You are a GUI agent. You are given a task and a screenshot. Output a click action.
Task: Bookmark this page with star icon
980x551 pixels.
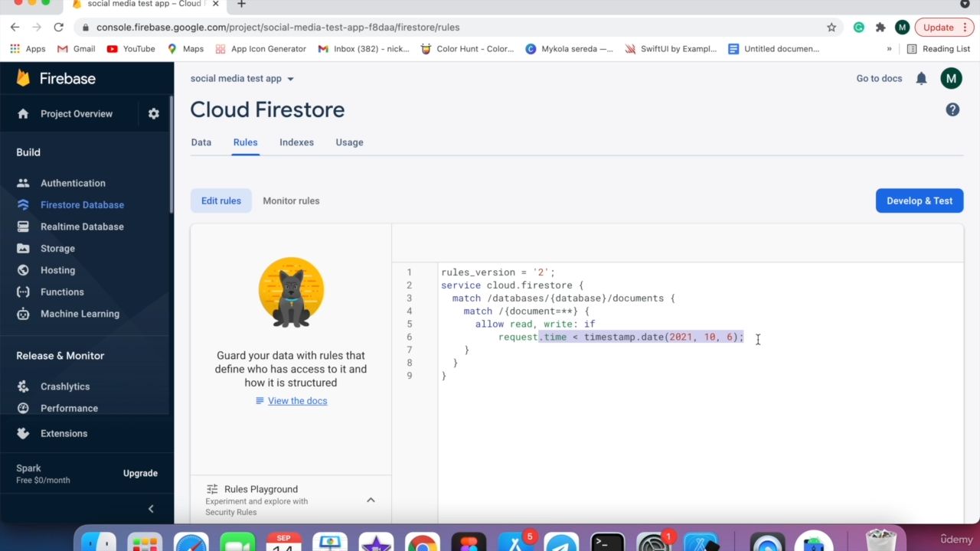click(831, 27)
